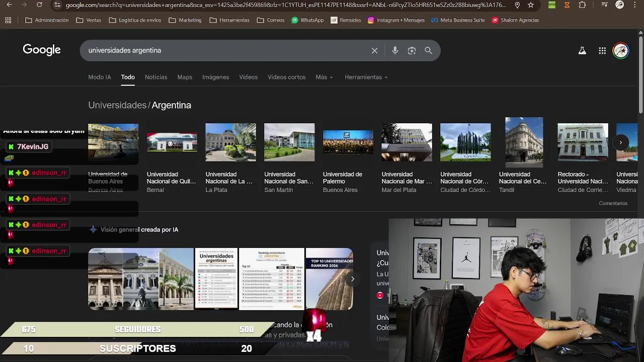Open the Marketing bookmark folder
This screenshot has width=644, height=362.
(x=185, y=20)
